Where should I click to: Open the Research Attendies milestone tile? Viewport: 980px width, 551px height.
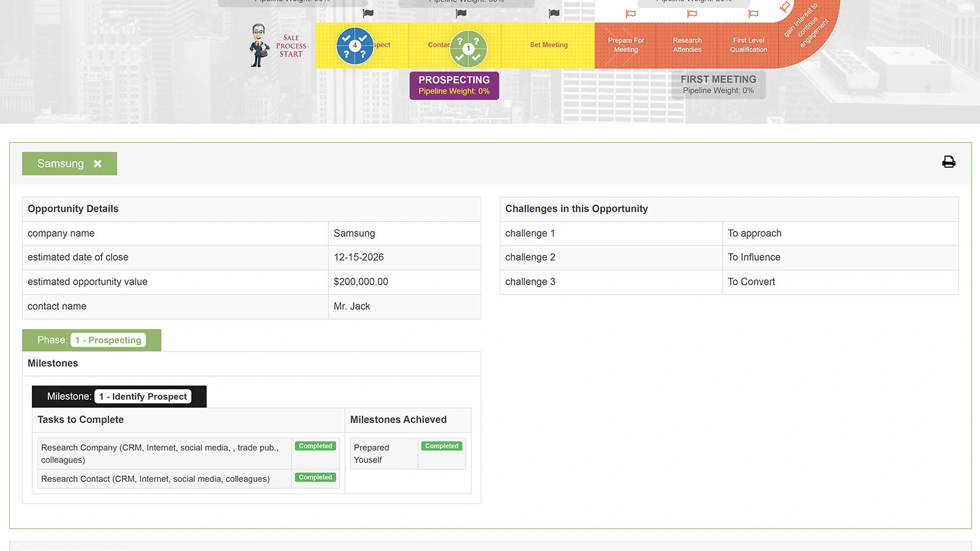click(x=687, y=45)
